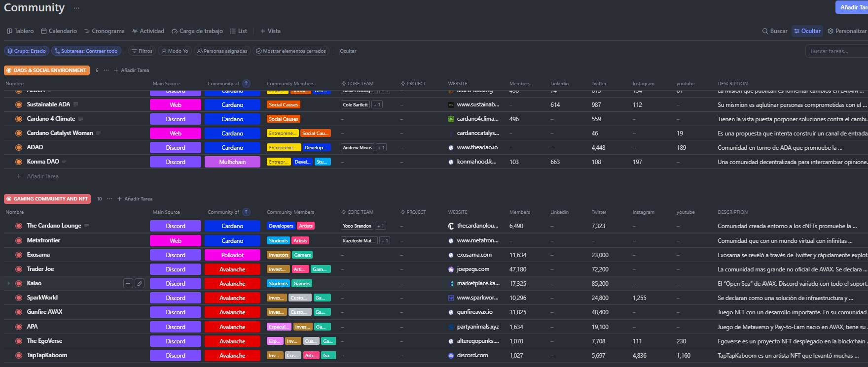Open the Filtros dropdown
868x367 pixels.
142,51
